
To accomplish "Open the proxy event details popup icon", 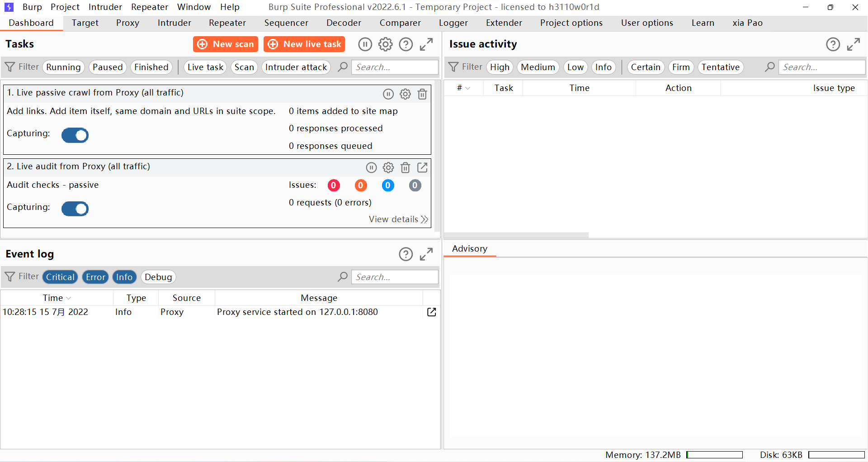I will point(431,312).
